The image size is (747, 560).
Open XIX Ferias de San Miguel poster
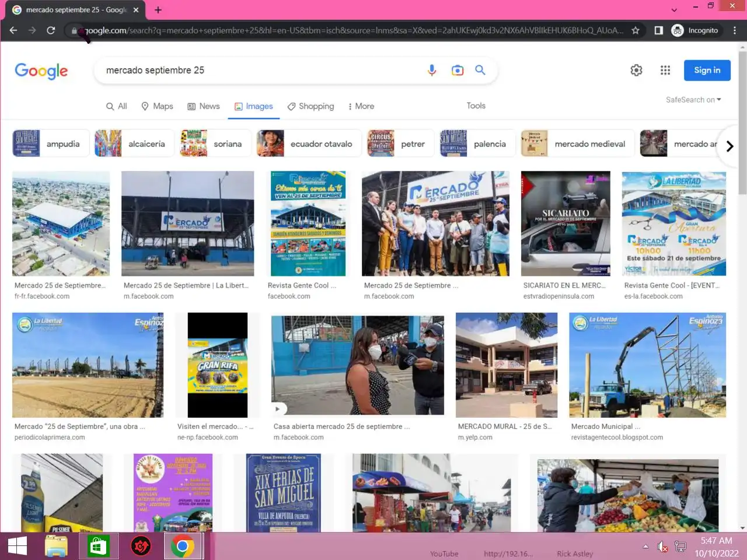coord(284,493)
